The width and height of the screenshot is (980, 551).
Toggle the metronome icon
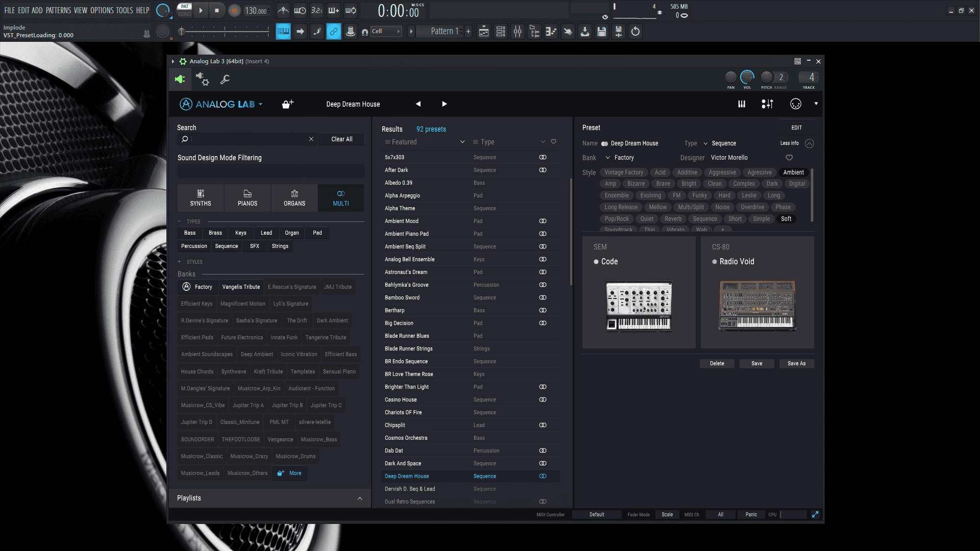[283, 10]
